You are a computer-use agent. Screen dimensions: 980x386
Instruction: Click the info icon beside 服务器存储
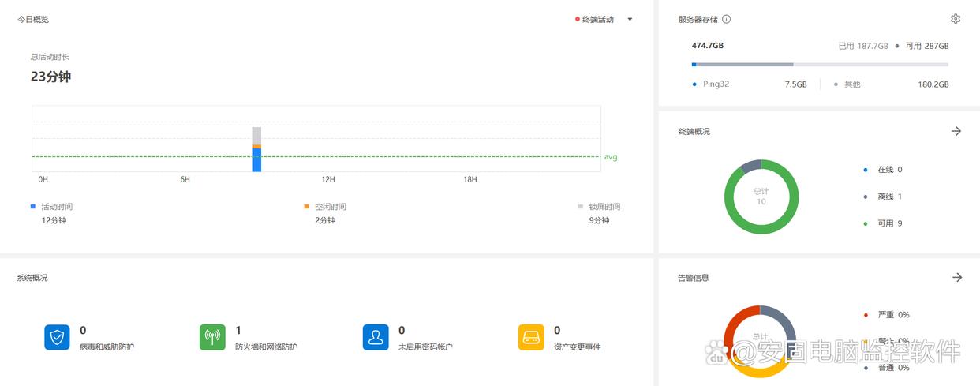727,19
